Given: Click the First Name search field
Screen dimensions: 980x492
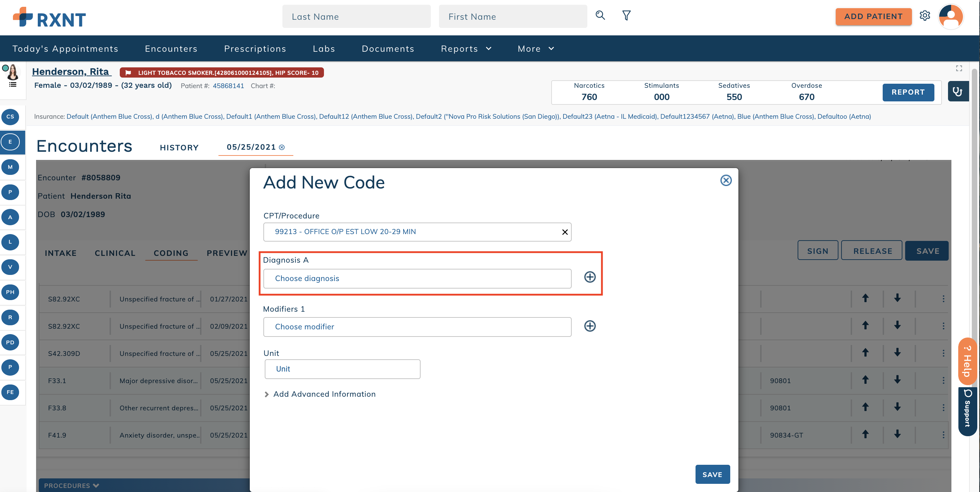Looking at the screenshot, I should pyautogui.click(x=512, y=16).
